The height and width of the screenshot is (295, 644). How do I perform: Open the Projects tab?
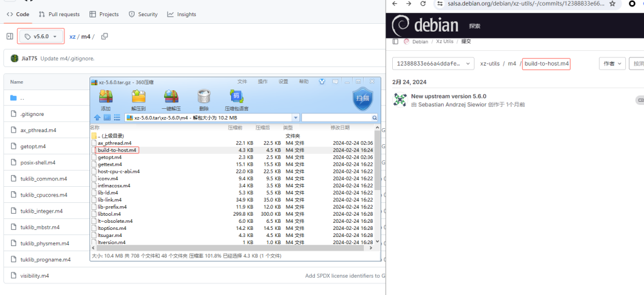pyautogui.click(x=105, y=14)
